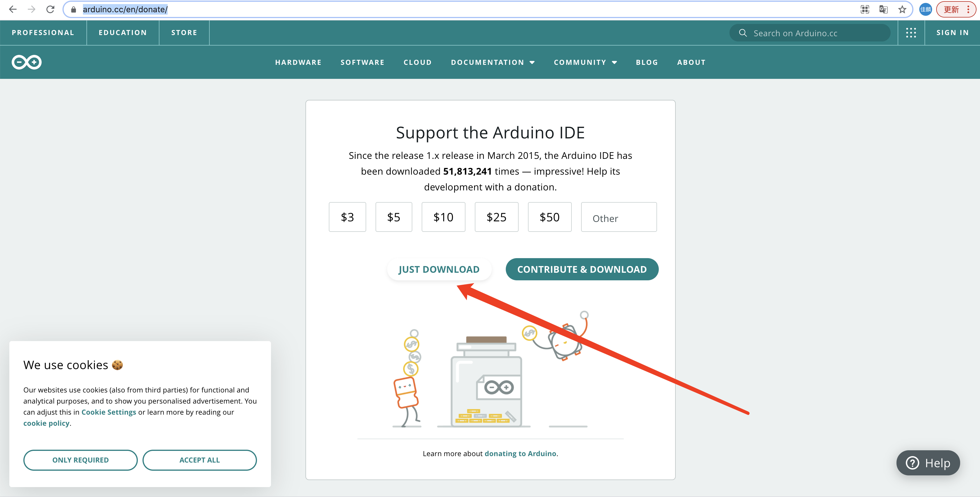980x497 pixels.
Task: Click the browser back arrow
Action: click(x=13, y=10)
